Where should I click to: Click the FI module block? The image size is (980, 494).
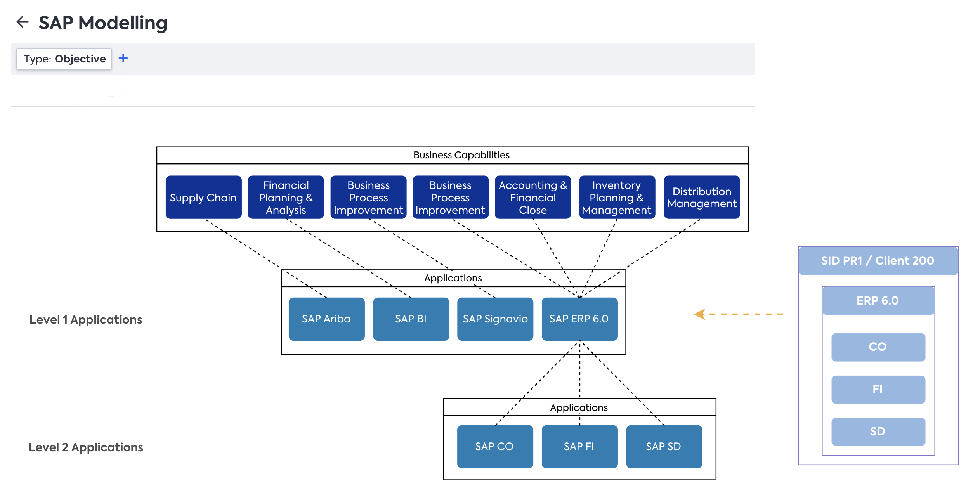878,389
